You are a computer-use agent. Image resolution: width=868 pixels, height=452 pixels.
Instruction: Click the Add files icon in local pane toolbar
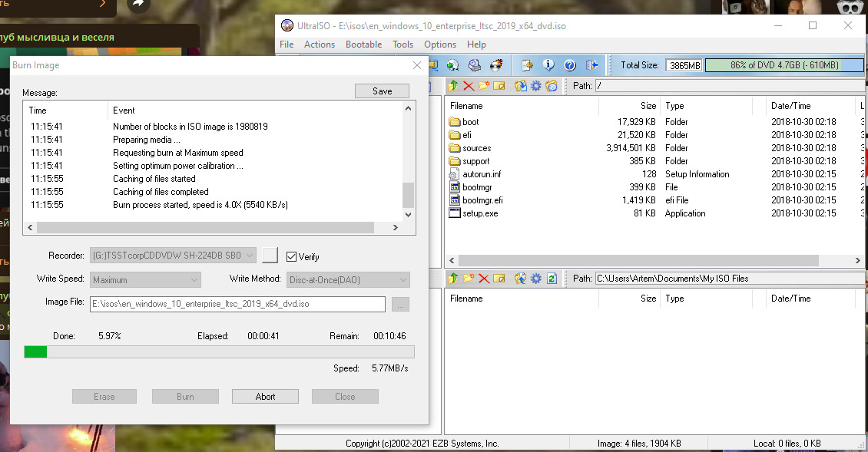(x=520, y=279)
